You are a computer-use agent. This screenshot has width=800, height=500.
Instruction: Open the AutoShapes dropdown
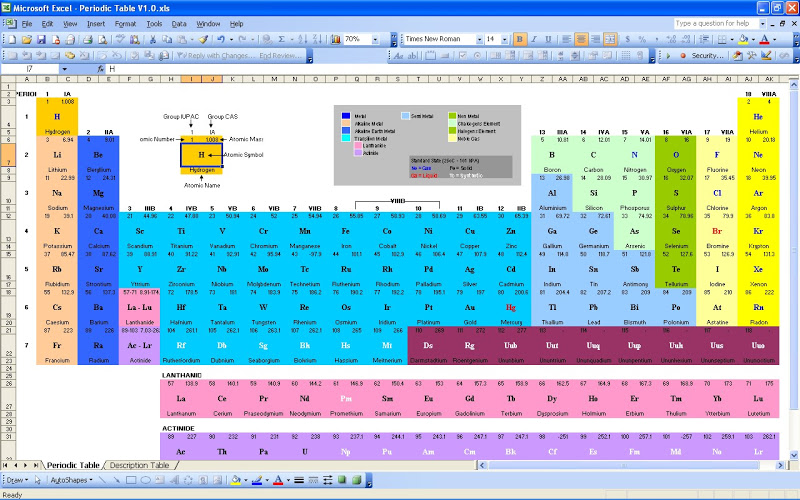71,480
